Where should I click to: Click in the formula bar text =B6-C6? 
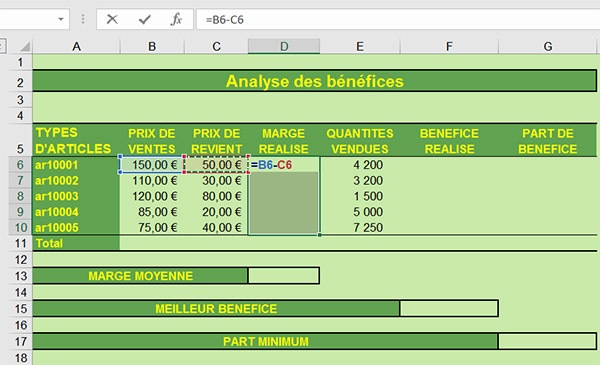225,20
